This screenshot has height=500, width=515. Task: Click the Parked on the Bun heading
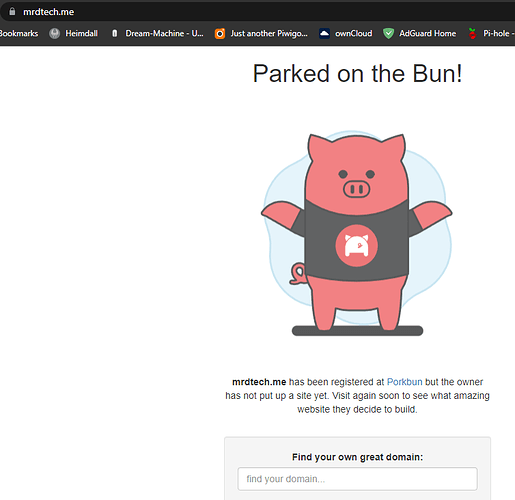pyautogui.click(x=357, y=74)
